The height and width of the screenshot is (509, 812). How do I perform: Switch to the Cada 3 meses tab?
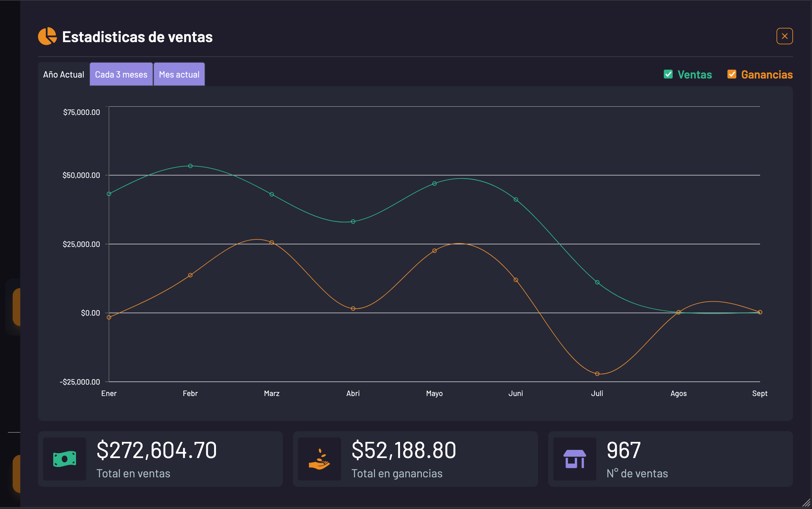click(x=121, y=74)
